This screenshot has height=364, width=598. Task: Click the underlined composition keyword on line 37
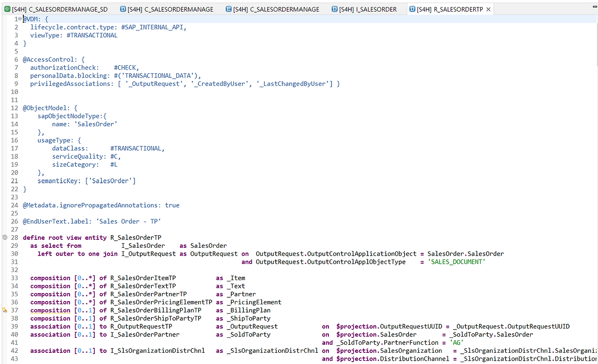click(50, 310)
